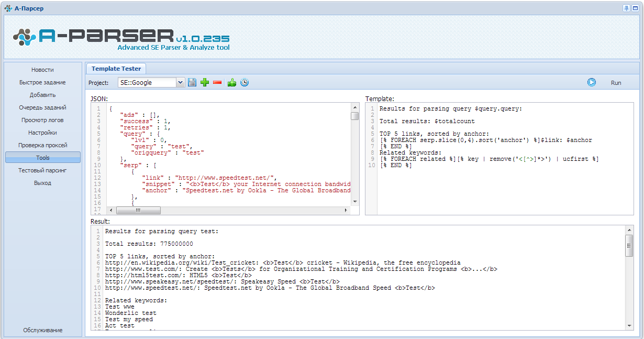Click the JSON editor scroll up arrow

coord(354,106)
